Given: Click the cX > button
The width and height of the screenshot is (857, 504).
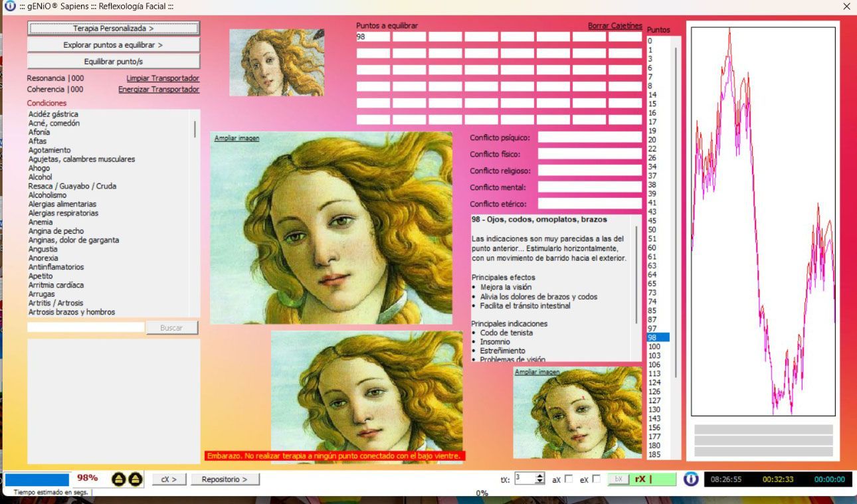Looking at the screenshot, I should (x=169, y=479).
